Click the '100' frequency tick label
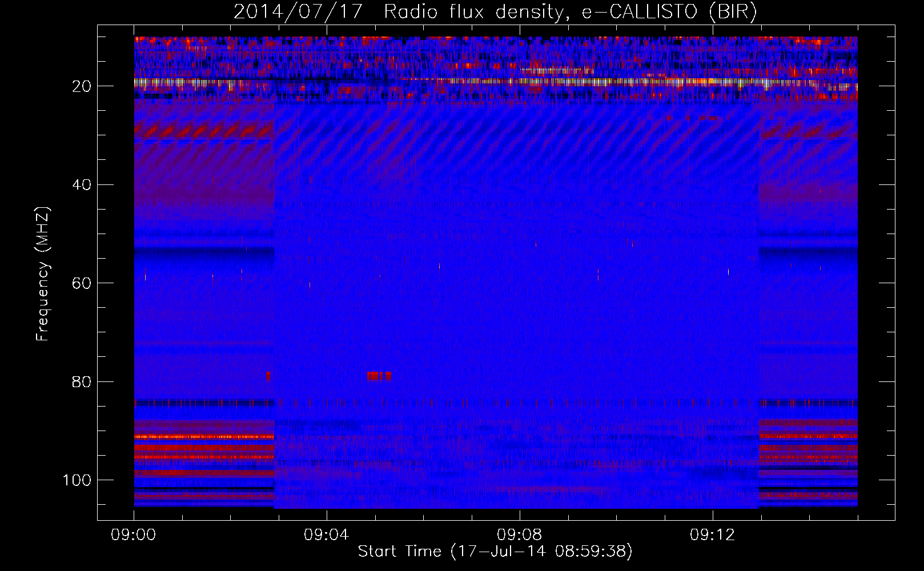The image size is (924, 571). 78,480
